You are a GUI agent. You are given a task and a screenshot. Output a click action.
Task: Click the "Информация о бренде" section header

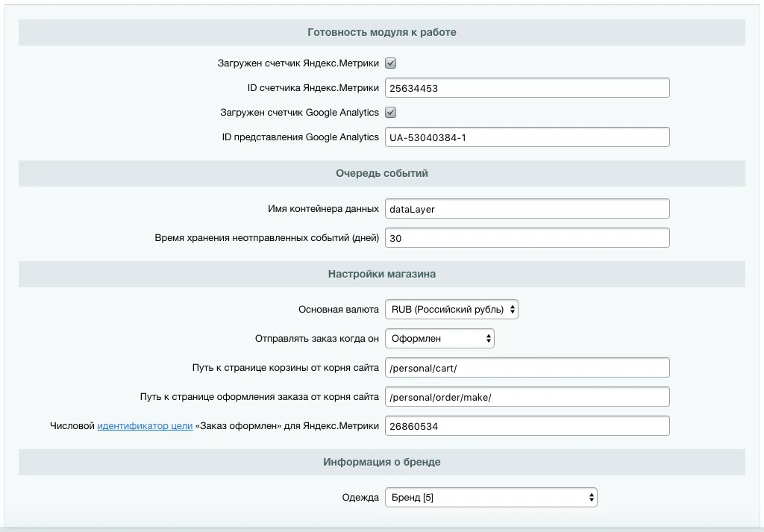click(x=381, y=462)
